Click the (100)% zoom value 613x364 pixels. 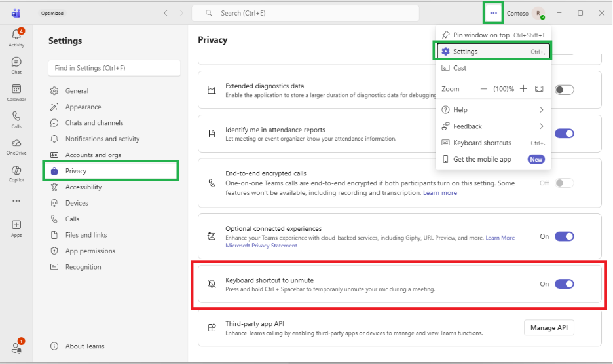point(504,89)
